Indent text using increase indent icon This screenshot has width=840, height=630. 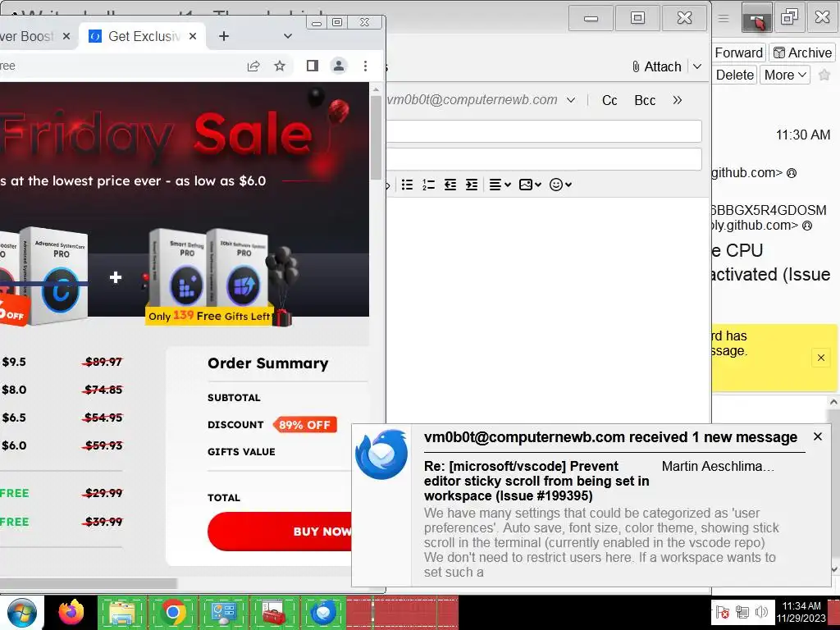coord(472,185)
